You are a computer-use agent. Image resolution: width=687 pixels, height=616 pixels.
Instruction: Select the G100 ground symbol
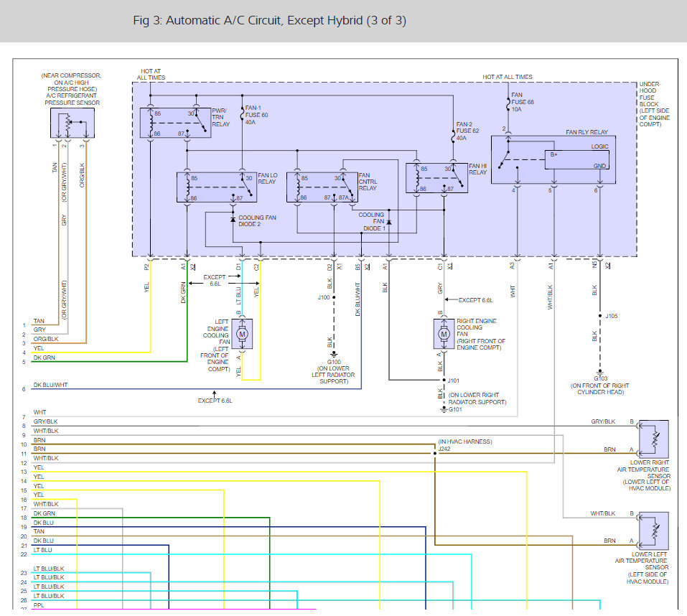[x=334, y=354]
